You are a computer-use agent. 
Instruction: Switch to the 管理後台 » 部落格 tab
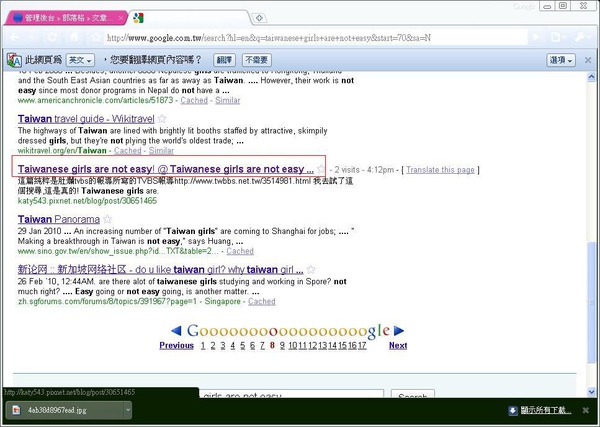(x=65, y=18)
